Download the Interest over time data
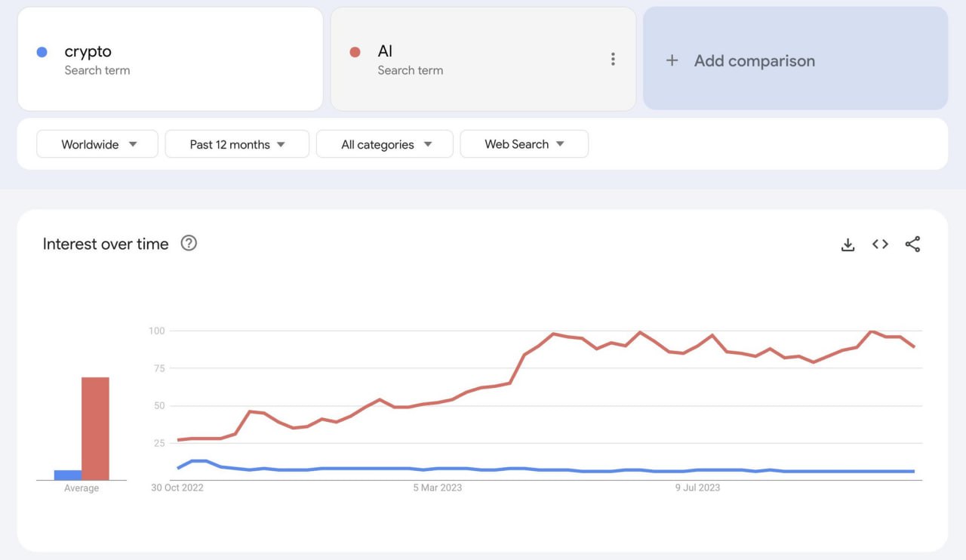Viewport: 966px width, 560px height. pyautogui.click(x=848, y=245)
